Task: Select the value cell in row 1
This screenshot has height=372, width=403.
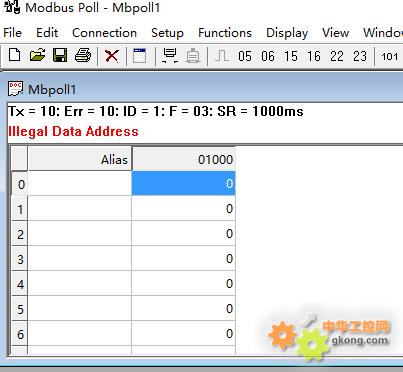Action: tap(184, 208)
